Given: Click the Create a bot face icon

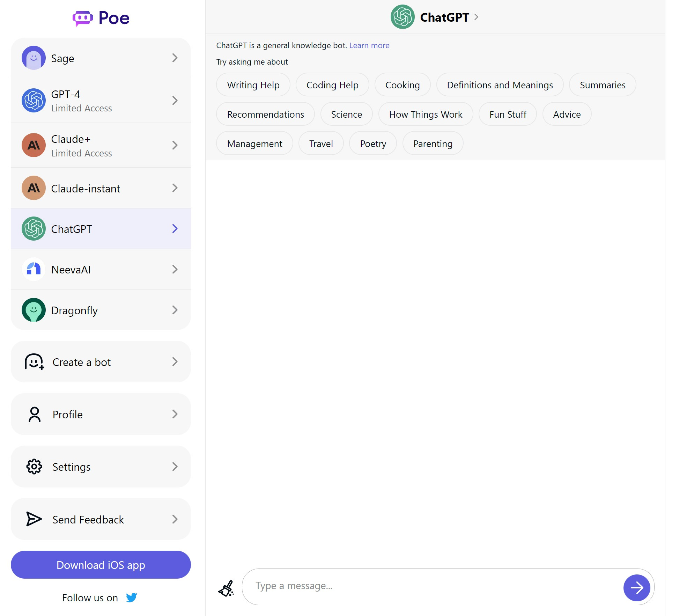Looking at the screenshot, I should [x=34, y=362].
